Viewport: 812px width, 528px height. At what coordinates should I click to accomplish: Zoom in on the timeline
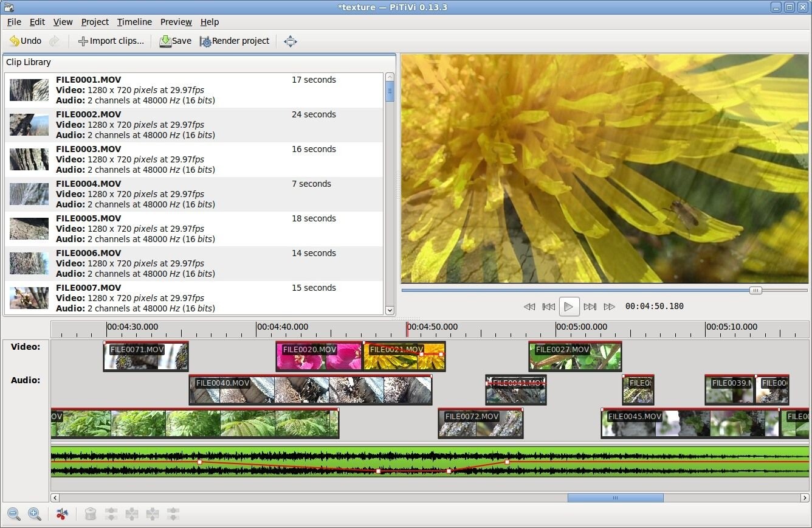pos(35,514)
